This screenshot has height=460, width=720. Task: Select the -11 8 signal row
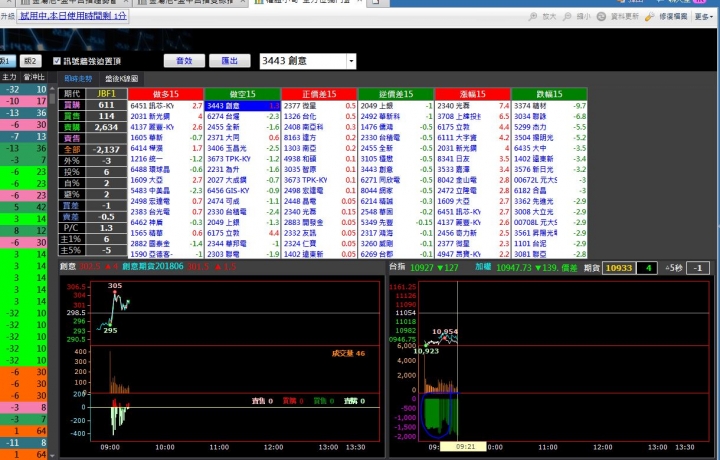23,443
